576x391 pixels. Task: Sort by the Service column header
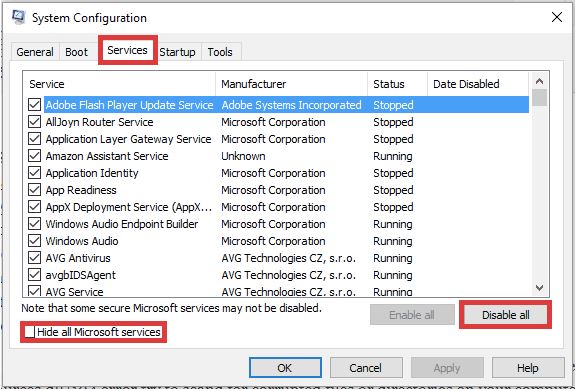(x=119, y=84)
